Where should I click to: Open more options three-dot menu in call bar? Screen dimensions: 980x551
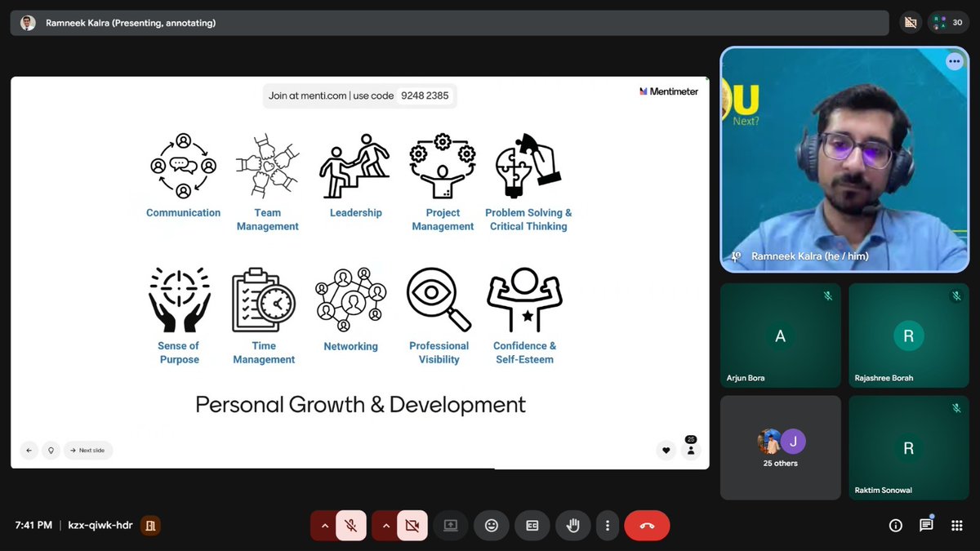coord(606,526)
